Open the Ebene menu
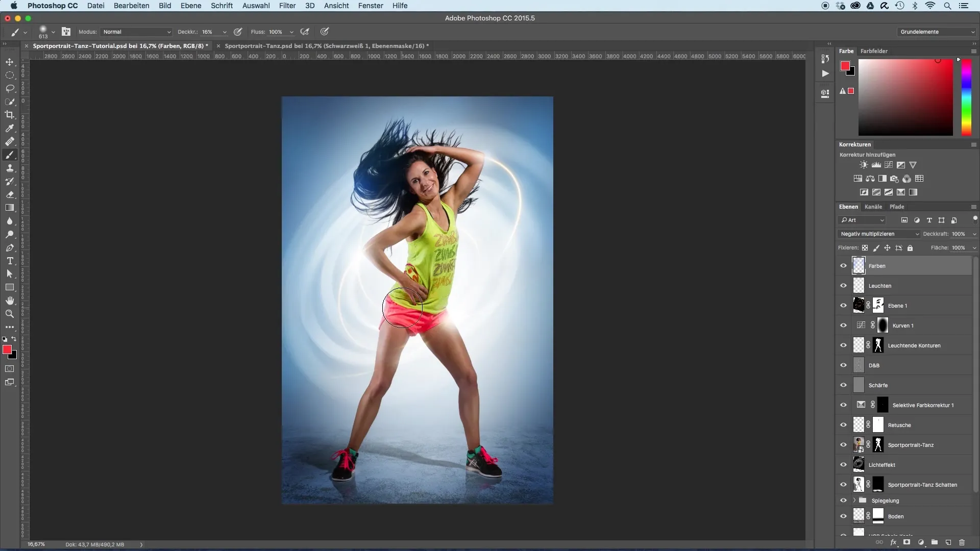 pos(191,6)
